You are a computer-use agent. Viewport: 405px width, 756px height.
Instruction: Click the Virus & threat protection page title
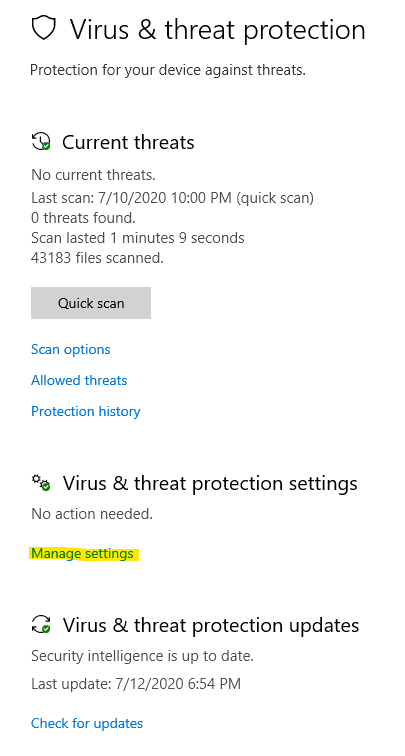point(218,30)
